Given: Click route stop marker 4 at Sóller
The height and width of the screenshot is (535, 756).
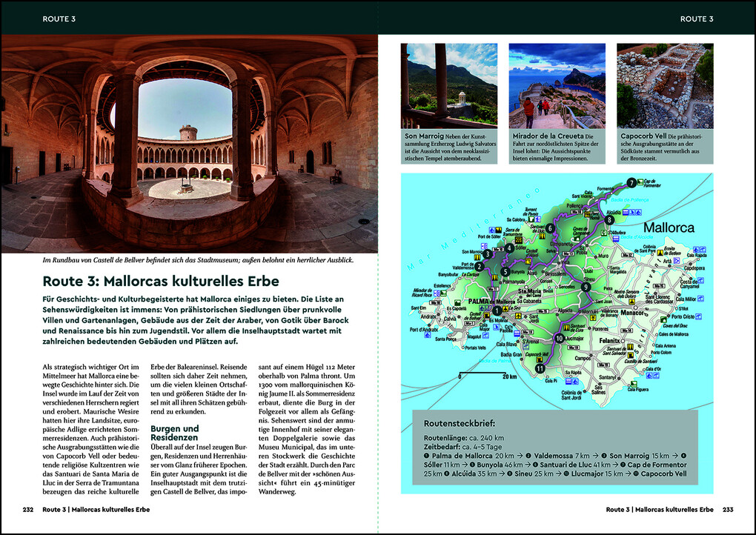Looking at the screenshot, I should pos(510,248).
